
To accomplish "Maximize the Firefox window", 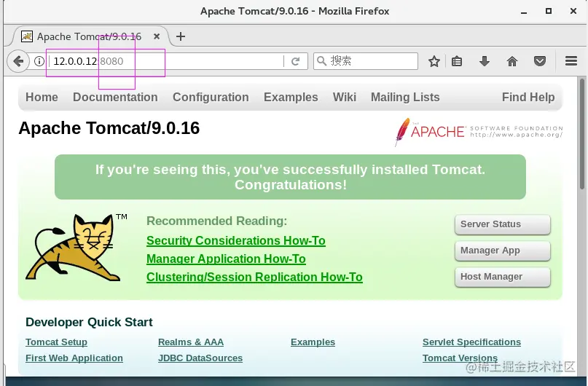I will (x=548, y=11).
